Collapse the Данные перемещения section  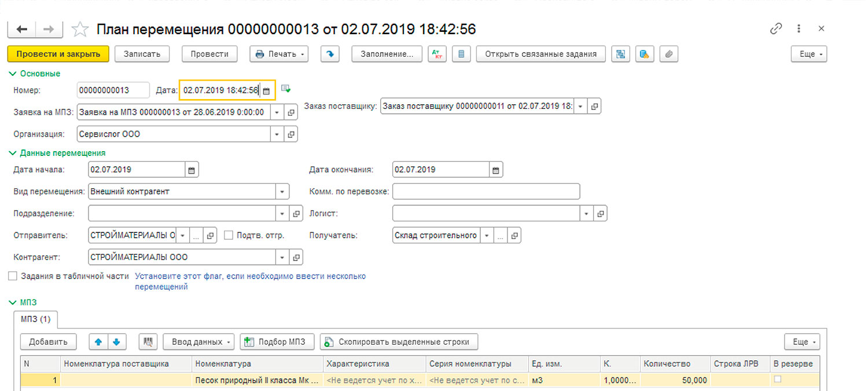click(x=13, y=153)
